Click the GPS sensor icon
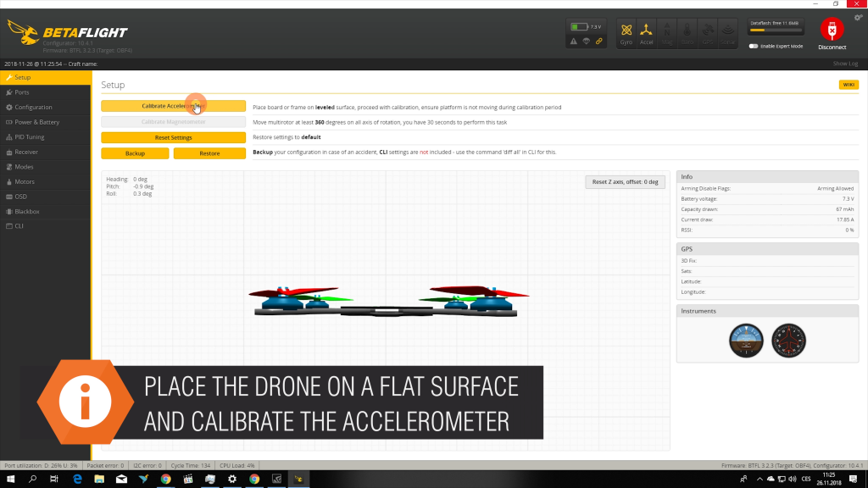 [708, 34]
